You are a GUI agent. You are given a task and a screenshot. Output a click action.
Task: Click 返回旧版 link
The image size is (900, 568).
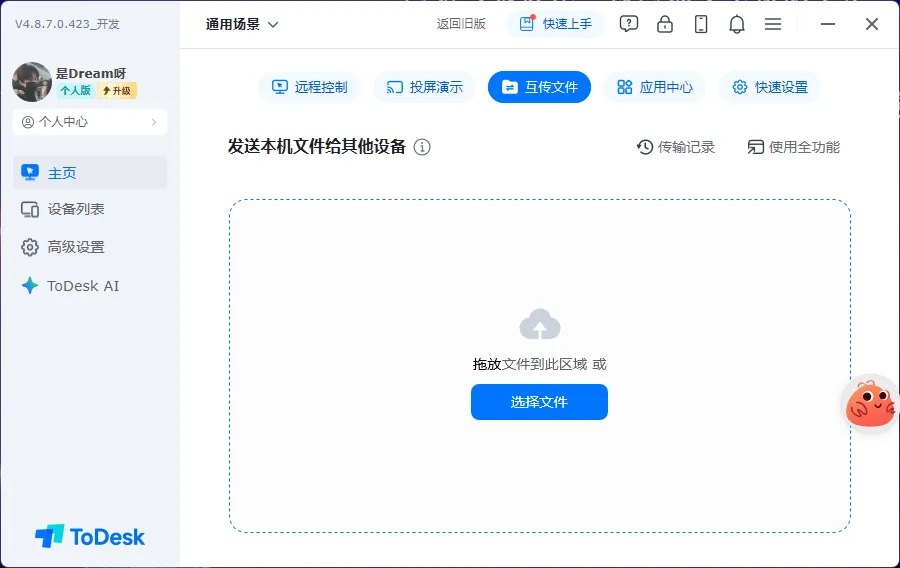461,24
